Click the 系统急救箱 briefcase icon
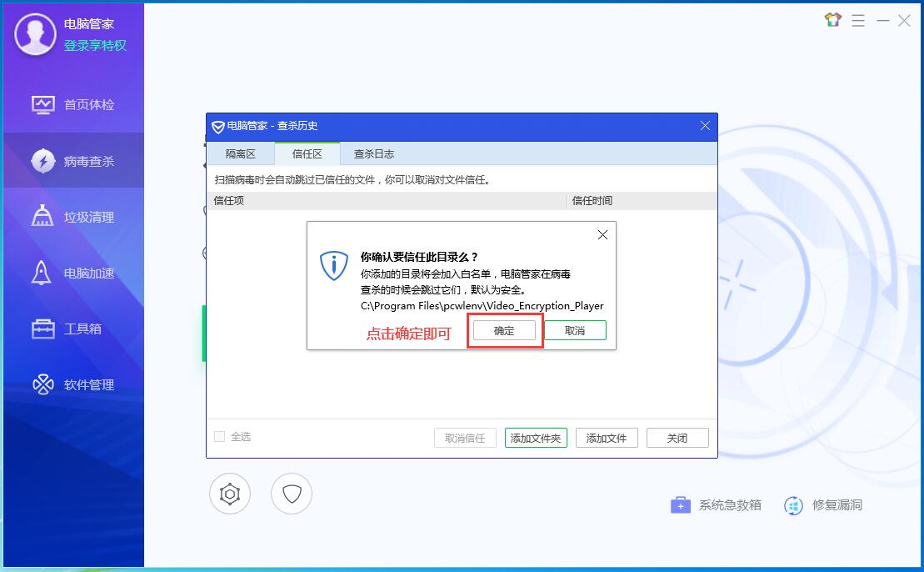Image resolution: width=924 pixels, height=572 pixels. point(681,505)
